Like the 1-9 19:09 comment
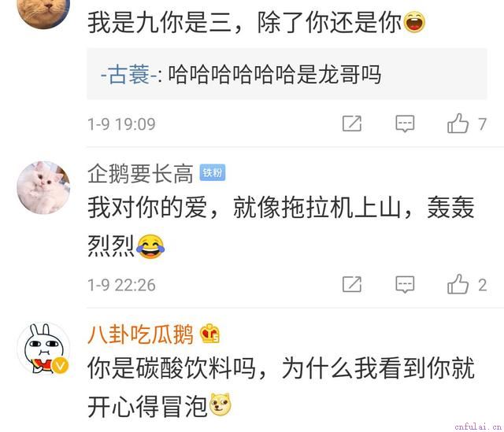Viewport: 504px width, 432px height. [458, 124]
